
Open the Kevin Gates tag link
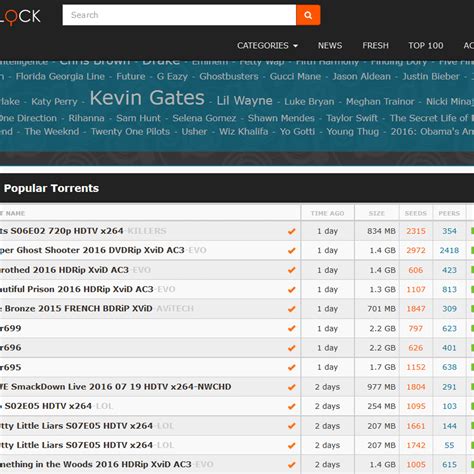147,98
